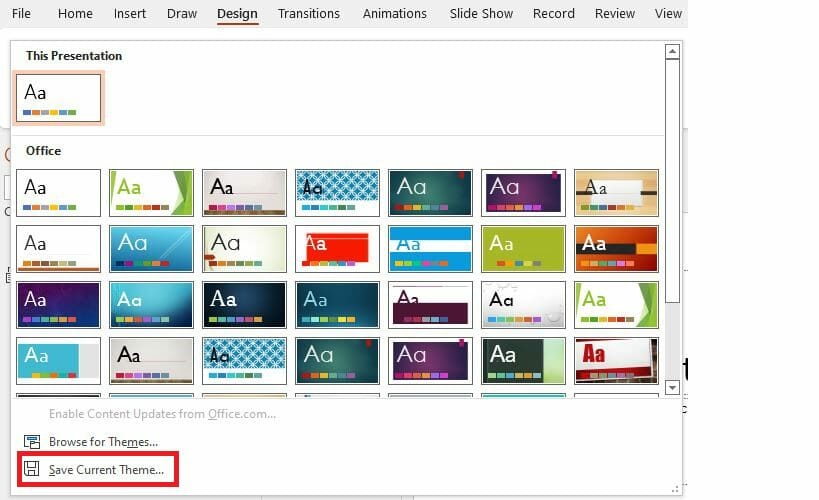Click the Save Current Theme disk icon
This screenshot has width=819, height=500.
click(x=32, y=469)
